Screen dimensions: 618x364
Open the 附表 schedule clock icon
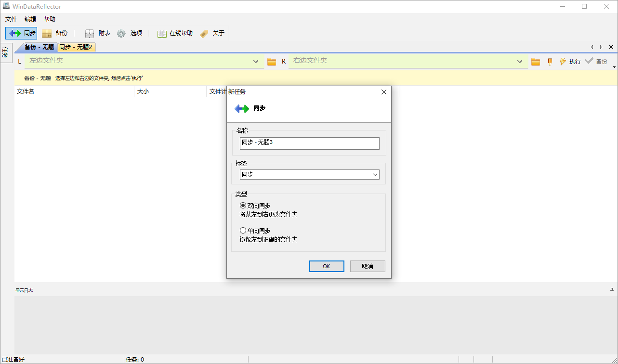pos(90,33)
